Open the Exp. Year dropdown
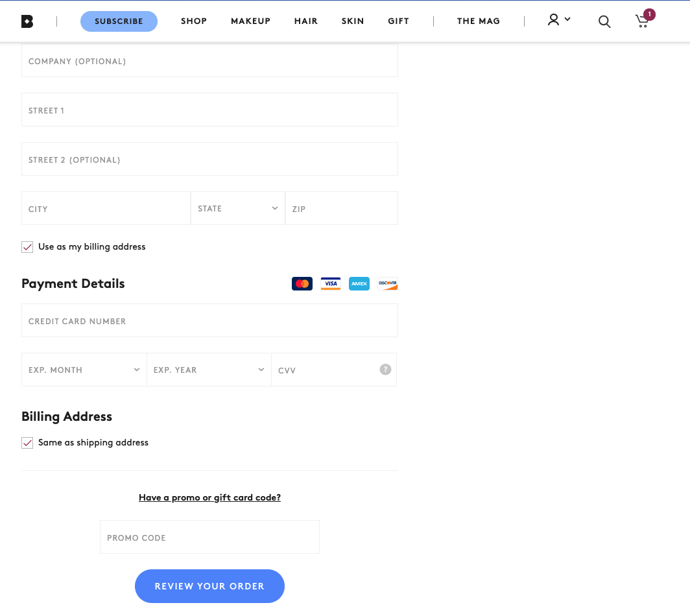The height and width of the screenshot is (616, 690). coord(209,370)
